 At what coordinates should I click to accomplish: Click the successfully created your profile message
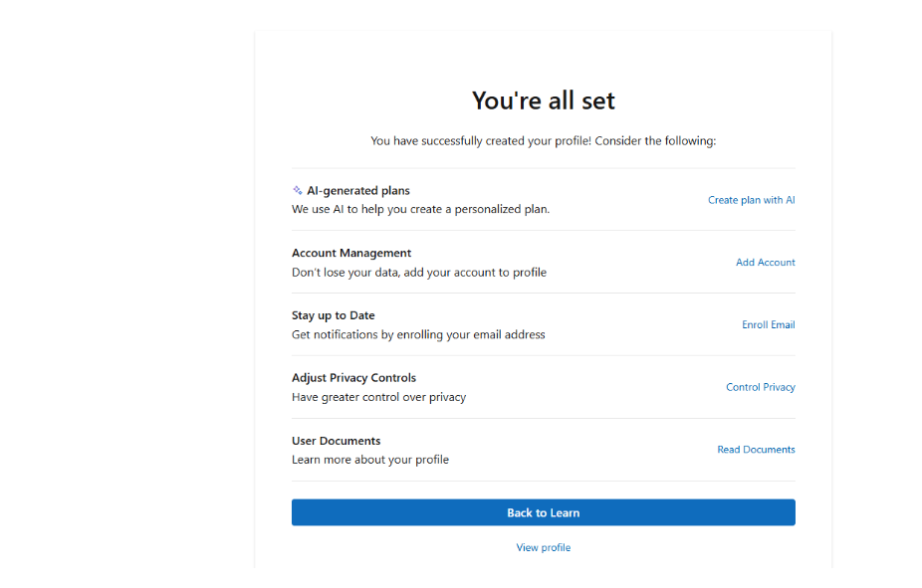click(x=544, y=141)
